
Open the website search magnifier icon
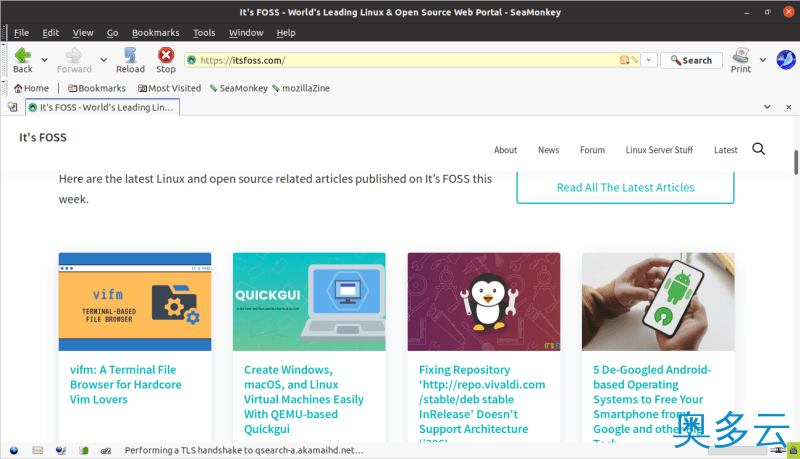click(x=759, y=149)
